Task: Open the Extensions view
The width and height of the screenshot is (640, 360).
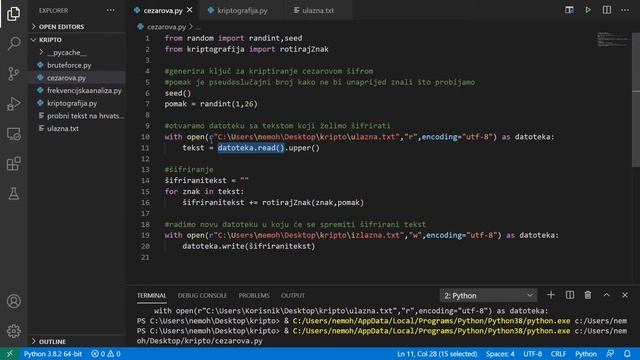Action: click(x=13, y=164)
